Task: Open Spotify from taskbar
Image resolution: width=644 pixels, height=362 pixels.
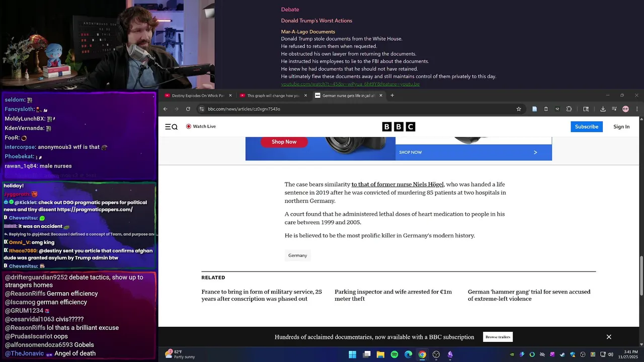Action: (x=394, y=354)
